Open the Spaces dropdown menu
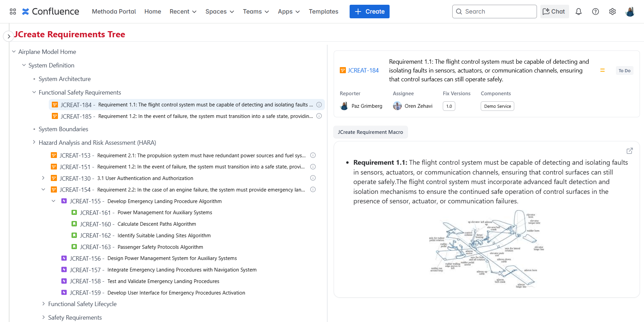 tap(220, 12)
